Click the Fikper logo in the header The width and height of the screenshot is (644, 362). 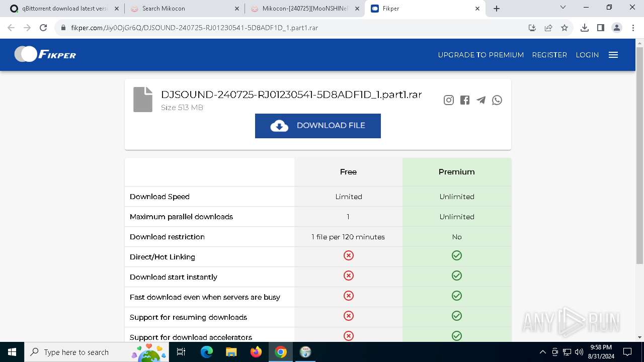tap(45, 54)
